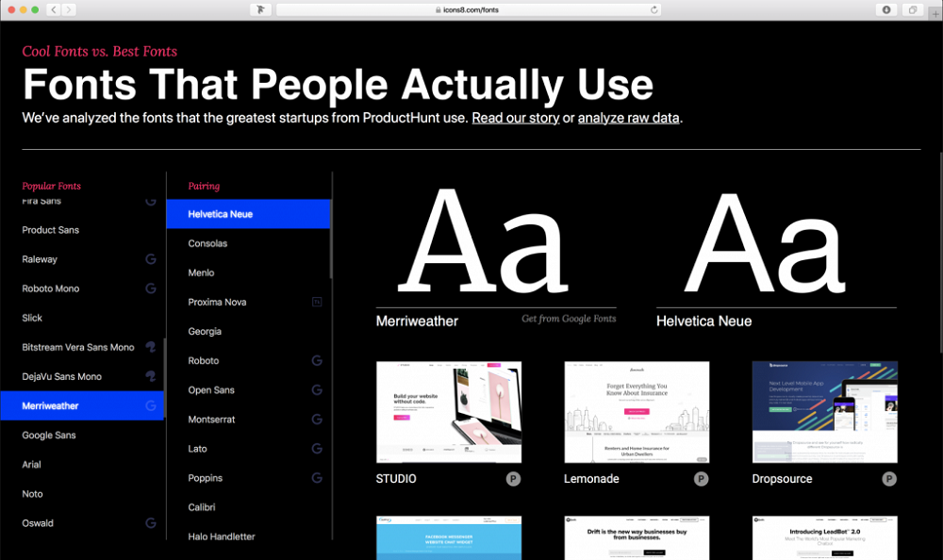The image size is (943, 560).
Task: Click the Google icon beside Oswald
Action: point(151,523)
